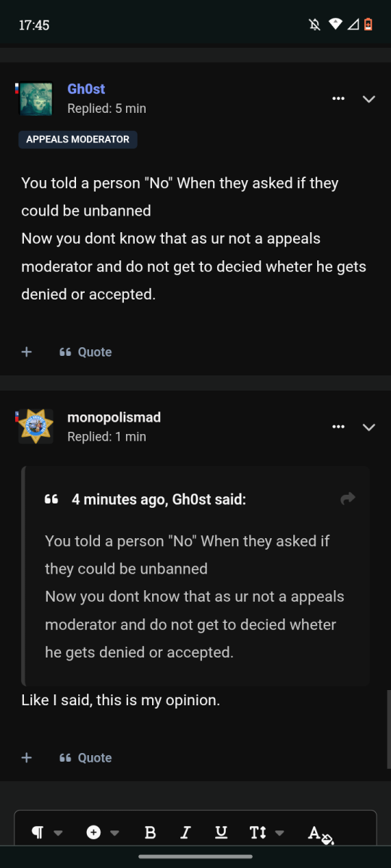This screenshot has height=868, width=391.
Task: Click the plus multiquote icon under monopolismad's post
Action: click(x=27, y=757)
